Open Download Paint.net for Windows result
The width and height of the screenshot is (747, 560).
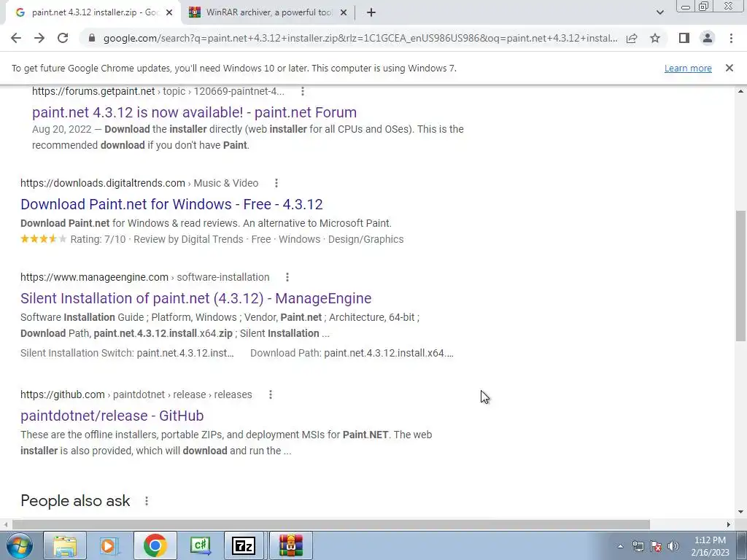171,204
